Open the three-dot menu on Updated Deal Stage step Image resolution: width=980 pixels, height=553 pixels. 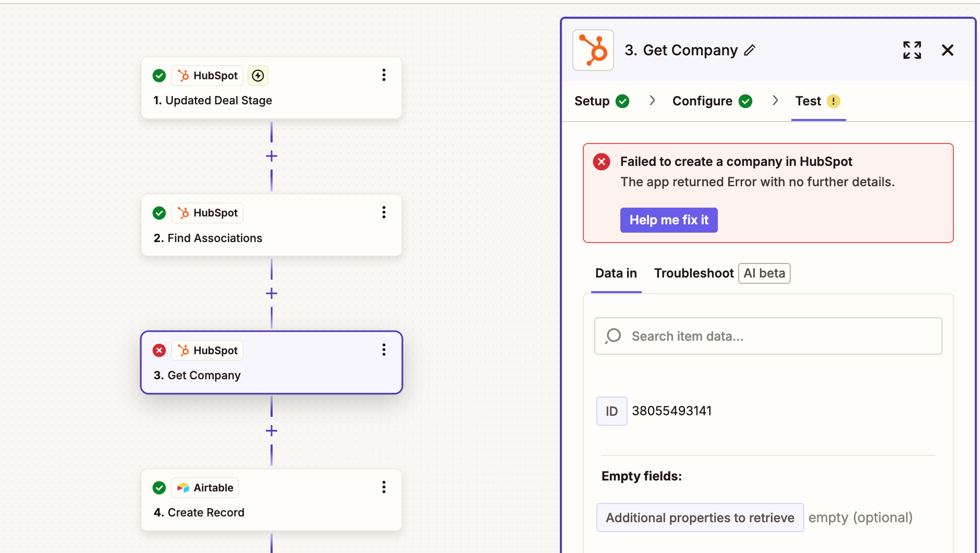384,75
